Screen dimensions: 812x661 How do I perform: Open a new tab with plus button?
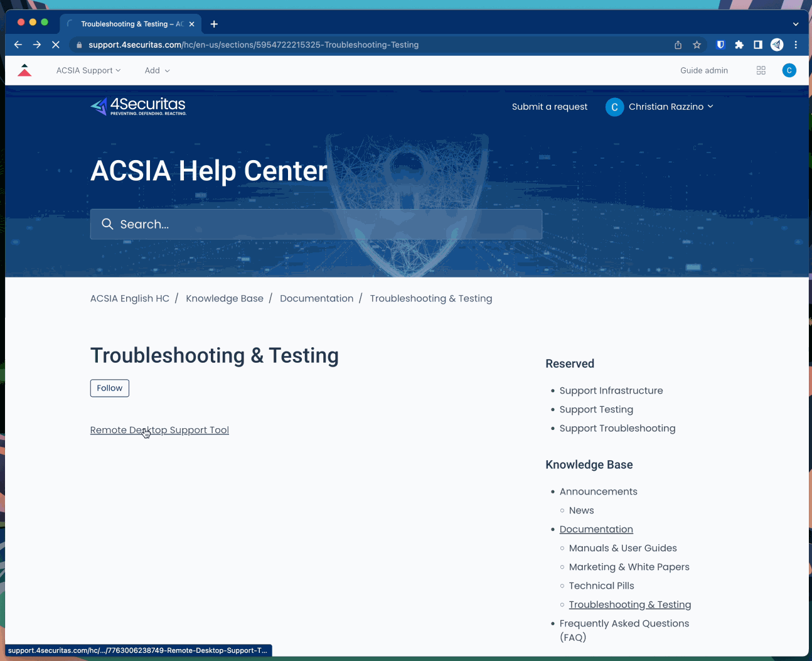tap(214, 24)
